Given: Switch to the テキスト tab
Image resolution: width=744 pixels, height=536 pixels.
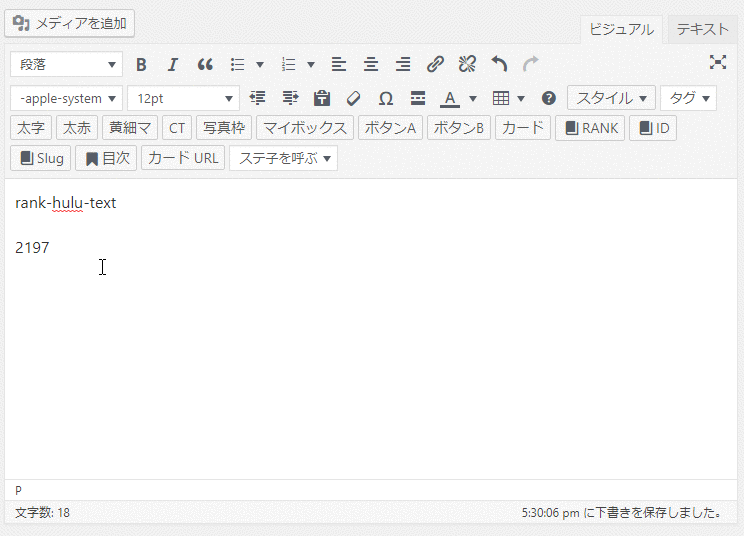Looking at the screenshot, I should tap(702, 29).
